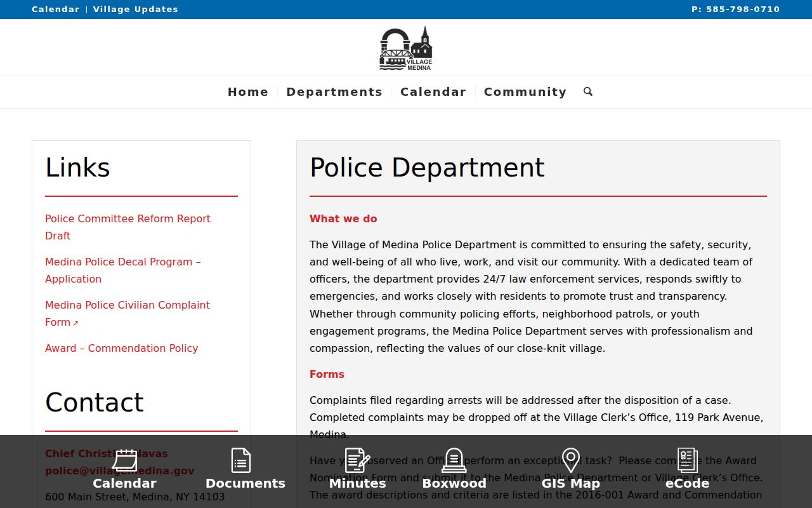This screenshot has width=812, height=508.
Task: Open the Community menu
Action: (525, 92)
